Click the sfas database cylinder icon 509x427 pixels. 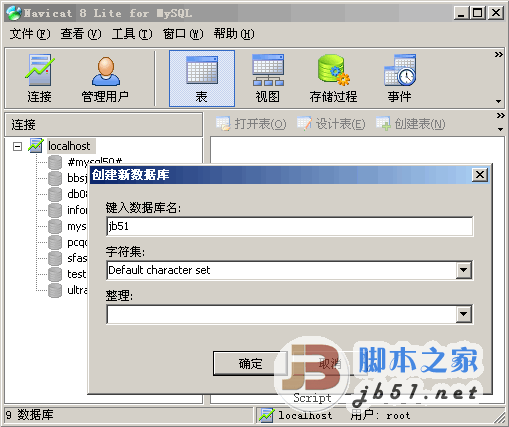click(55, 258)
